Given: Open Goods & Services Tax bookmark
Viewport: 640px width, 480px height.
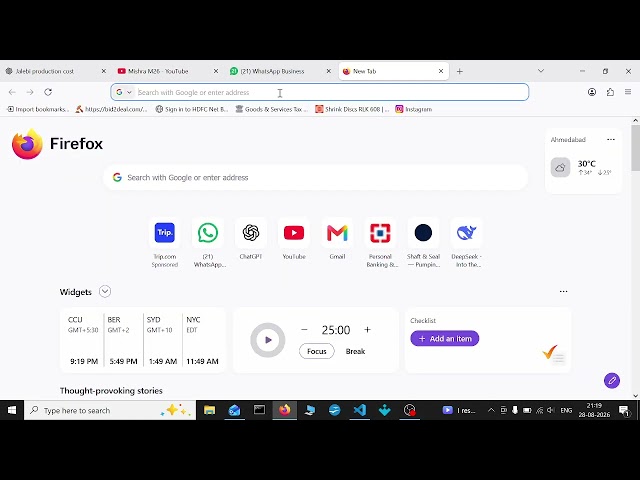Looking at the screenshot, I should (x=272, y=109).
